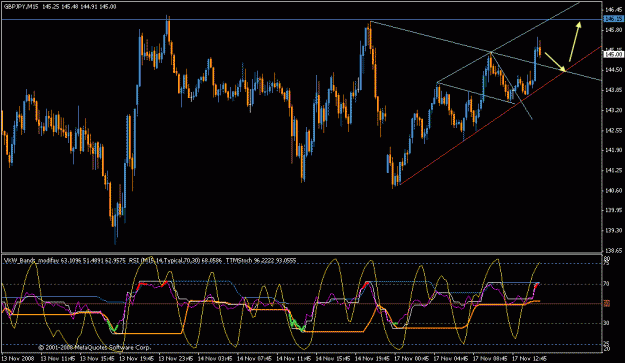The height and width of the screenshot is (363, 625).
Task: Click the 17 Nov 00:45 time label
Action: [x=412, y=358]
